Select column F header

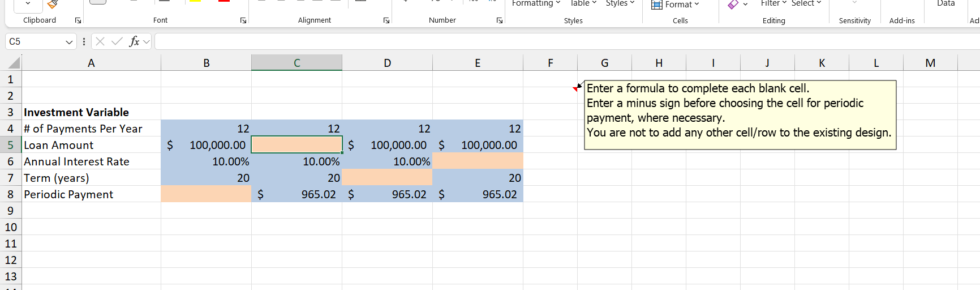(551, 63)
